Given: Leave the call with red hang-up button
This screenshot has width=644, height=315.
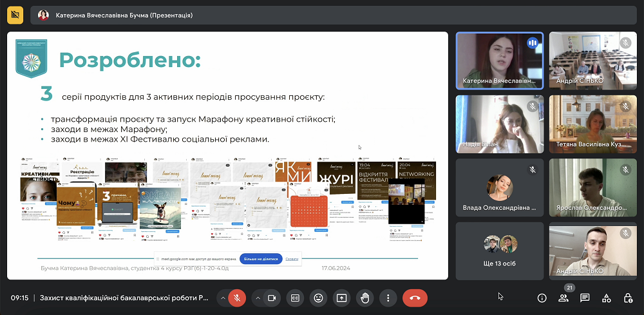Looking at the screenshot, I should click(x=415, y=298).
